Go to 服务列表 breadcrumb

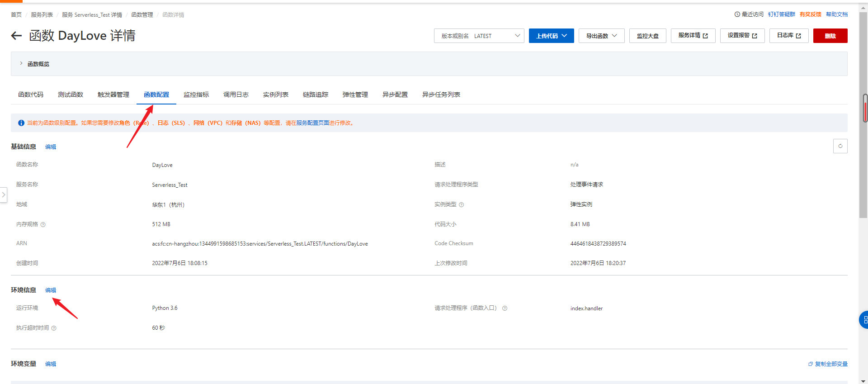point(42,15)
